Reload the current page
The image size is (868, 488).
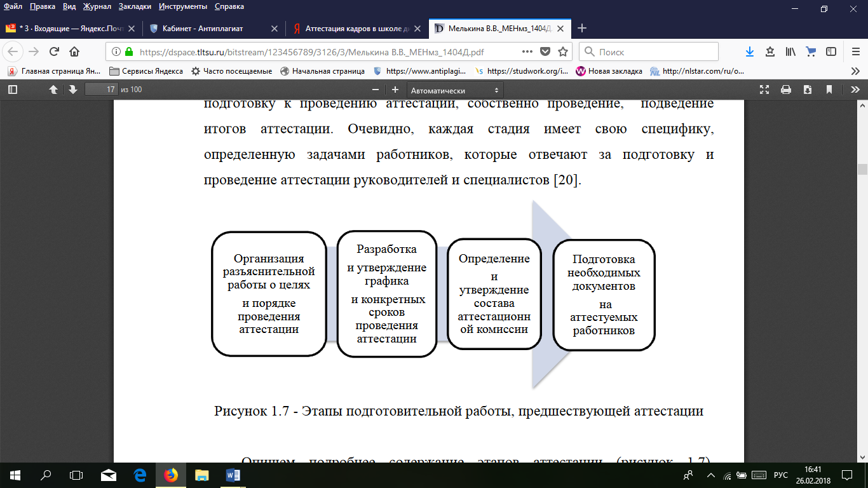click(x=54, y=52)
